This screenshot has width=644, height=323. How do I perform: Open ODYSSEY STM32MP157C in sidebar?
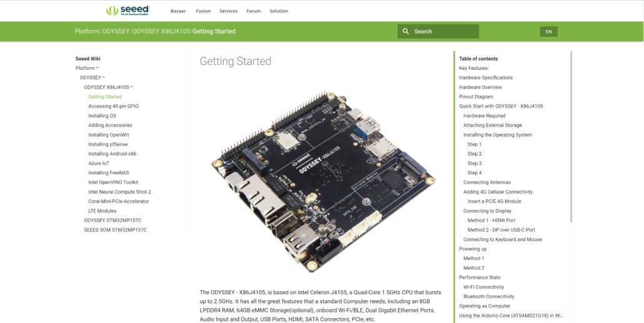(113, 221)
